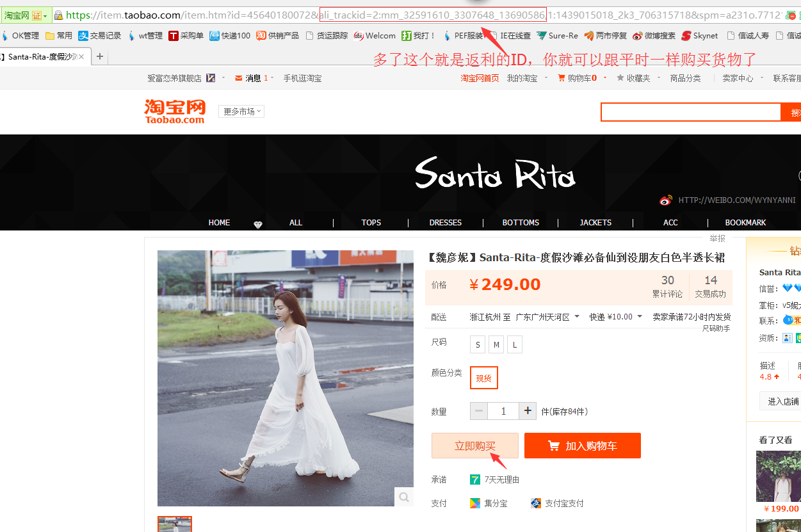Click the 7天无理由 promise icon

pyautogui.click(x=475, y=480)
